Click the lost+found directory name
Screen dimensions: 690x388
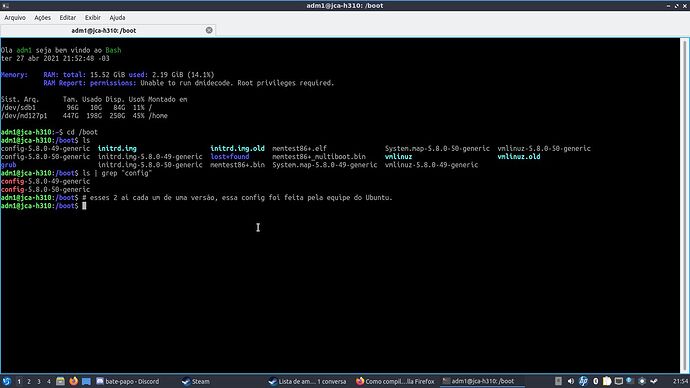[x=230, y=157]
